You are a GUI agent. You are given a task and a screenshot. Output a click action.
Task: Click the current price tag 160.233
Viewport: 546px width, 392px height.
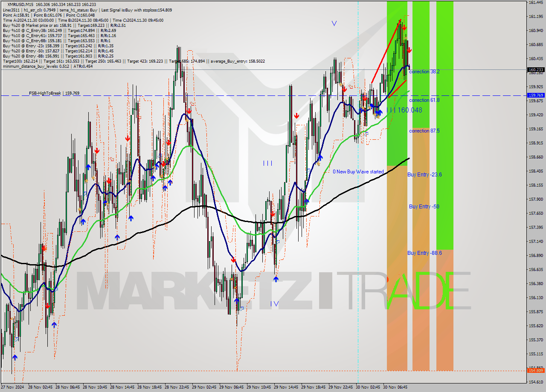(536, 69)
